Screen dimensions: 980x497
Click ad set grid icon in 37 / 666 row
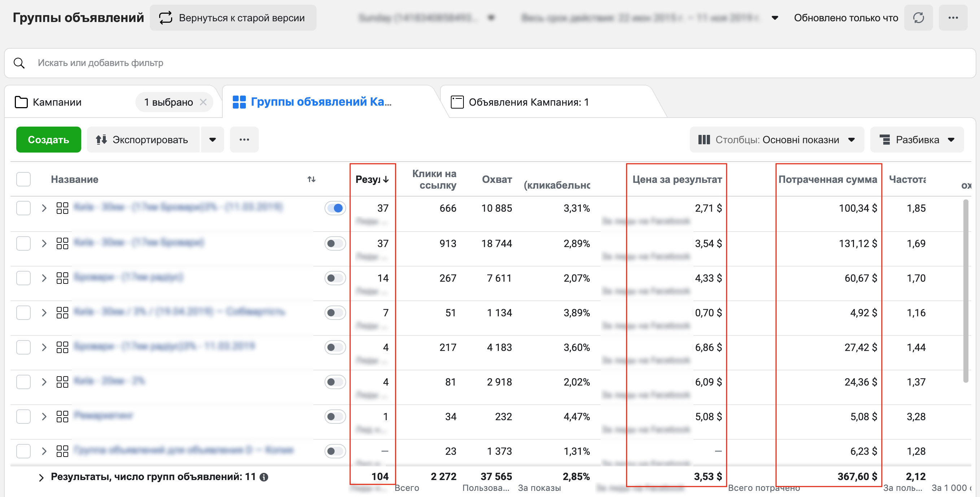tap(62, 208)
